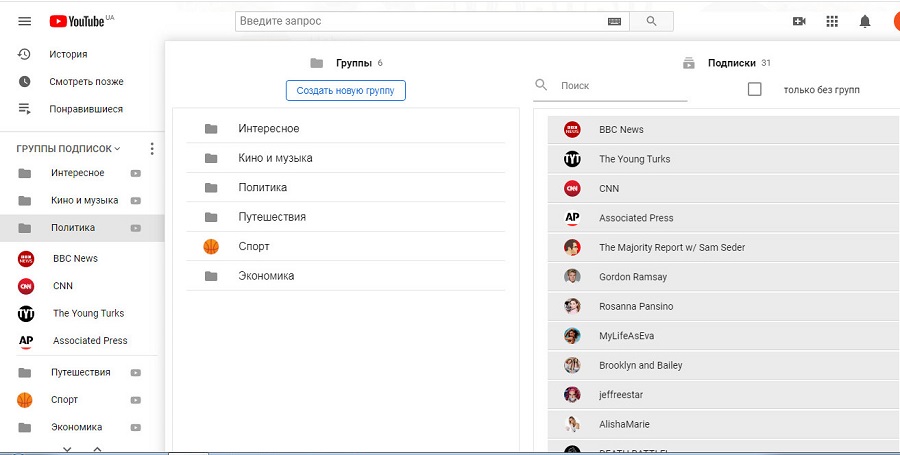This screenshot has height=455, width=900.
Task: Select the AlishaMarie subscription row
Action: [723, 425]
